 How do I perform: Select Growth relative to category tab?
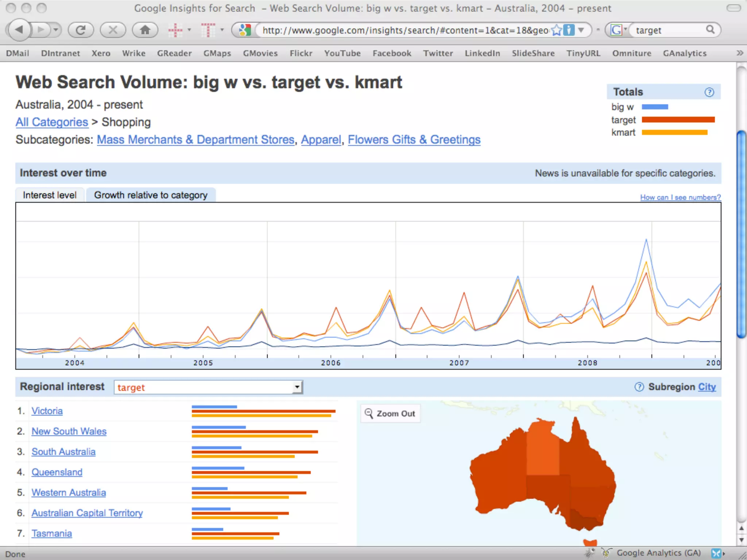click(x=151, y=195)
